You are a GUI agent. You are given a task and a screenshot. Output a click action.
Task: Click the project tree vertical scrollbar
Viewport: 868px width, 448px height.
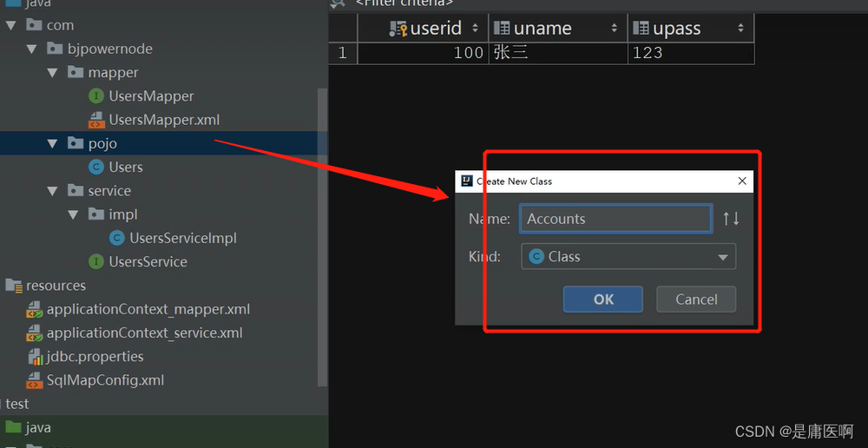pos(322,237)
